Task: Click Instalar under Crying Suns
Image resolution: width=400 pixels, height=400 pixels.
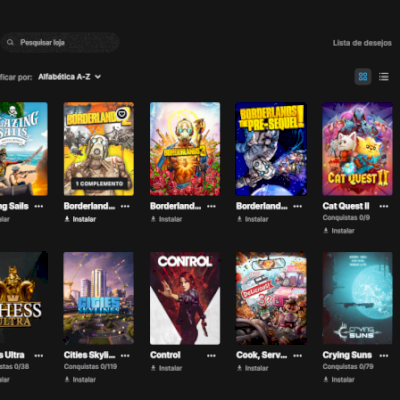Action: (x=339, y=380)
